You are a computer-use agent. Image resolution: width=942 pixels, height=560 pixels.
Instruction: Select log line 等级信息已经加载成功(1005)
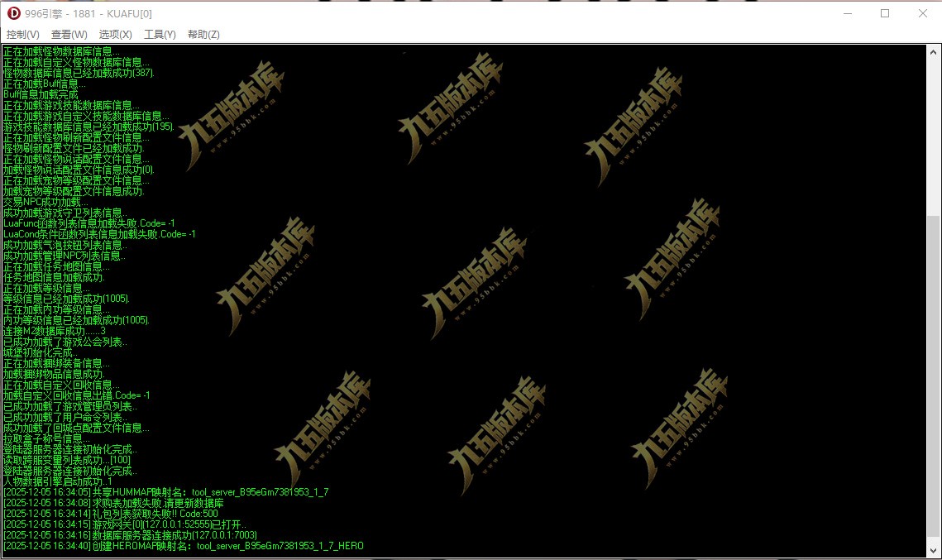click(x=66, y=299)
